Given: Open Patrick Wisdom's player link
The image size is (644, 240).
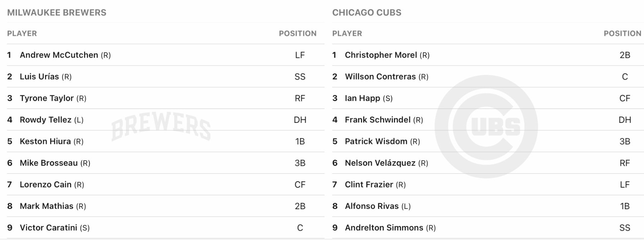Looking at the screenshot, I should 376,141.
